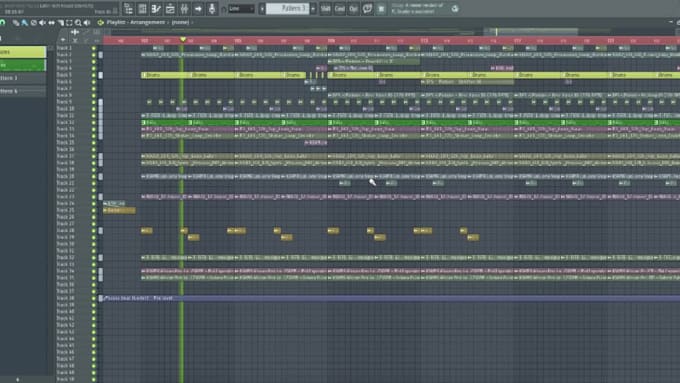Mute Track 1 with its green switch

point(93,48)
